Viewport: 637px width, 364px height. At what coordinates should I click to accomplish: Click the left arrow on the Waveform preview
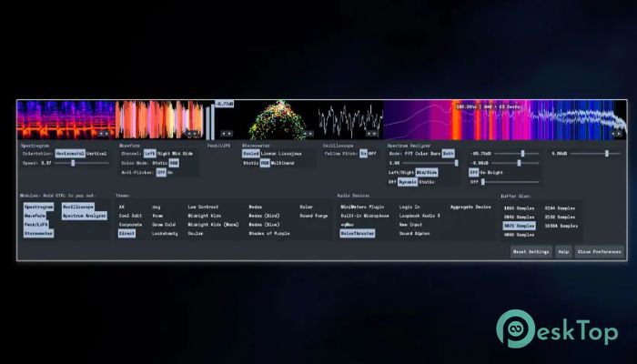[x=189, y=134]
